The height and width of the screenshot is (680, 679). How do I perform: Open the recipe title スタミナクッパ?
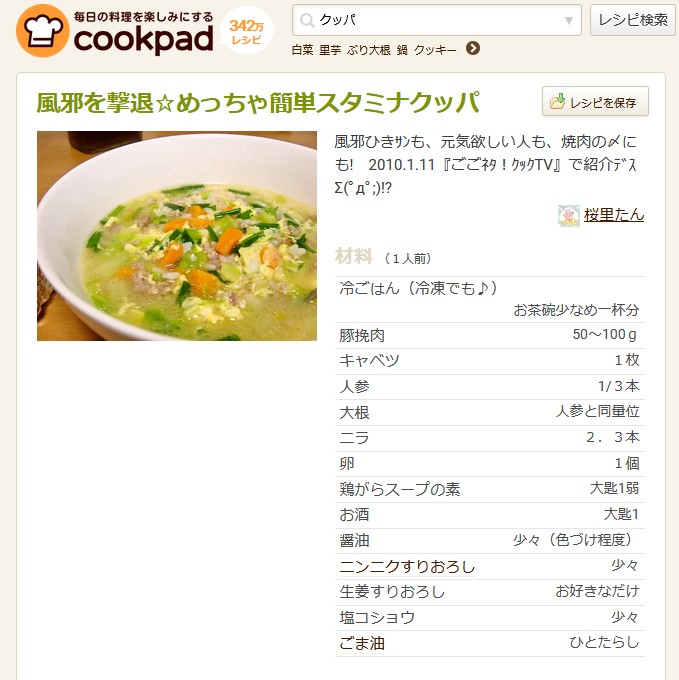point(258,102)
